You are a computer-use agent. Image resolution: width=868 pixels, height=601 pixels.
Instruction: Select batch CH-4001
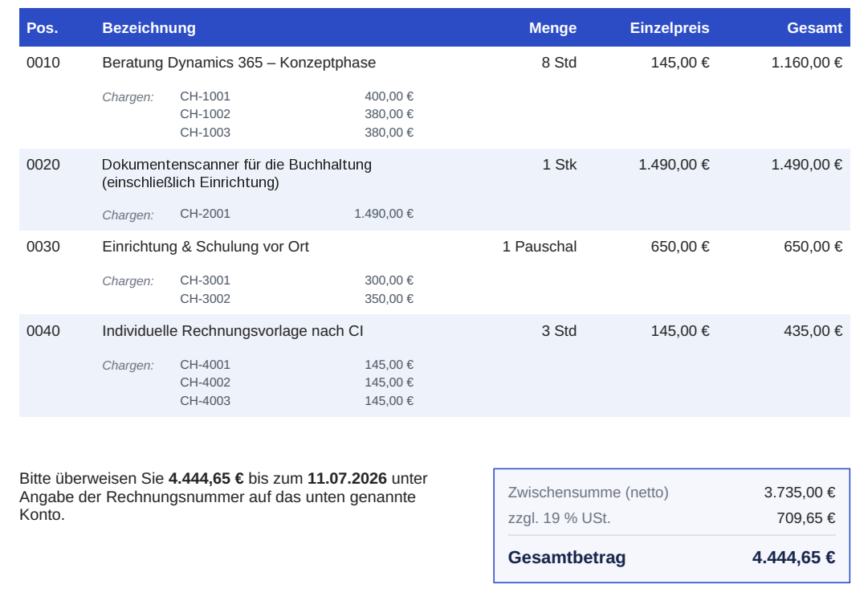[x=205, y=365]
